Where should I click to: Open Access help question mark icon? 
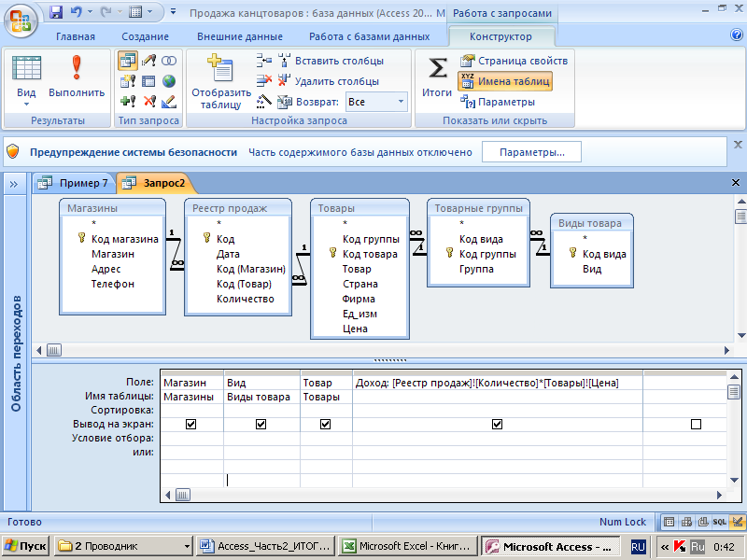click(737, 35)
